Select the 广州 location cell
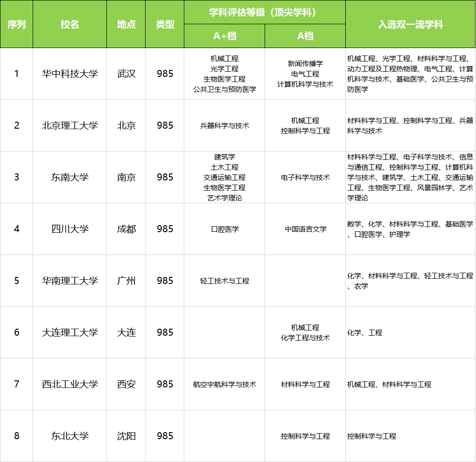The width and height of the screenshot is (476, 462). click(126, 281)
